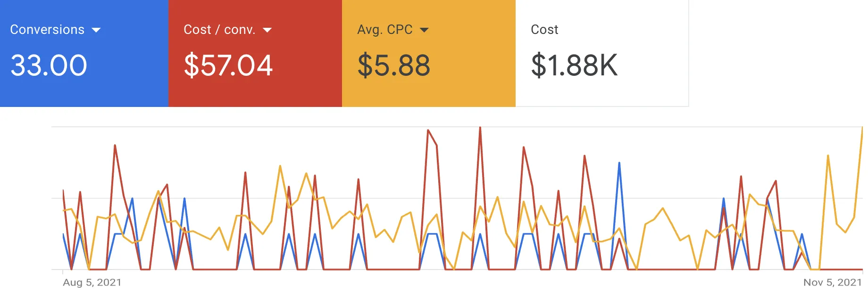Expand the Avg. CPC dropdown arrow
Image resolution: width=868 pixels, height=294 pixels.
pyautogui.click(x=424, y=30)
